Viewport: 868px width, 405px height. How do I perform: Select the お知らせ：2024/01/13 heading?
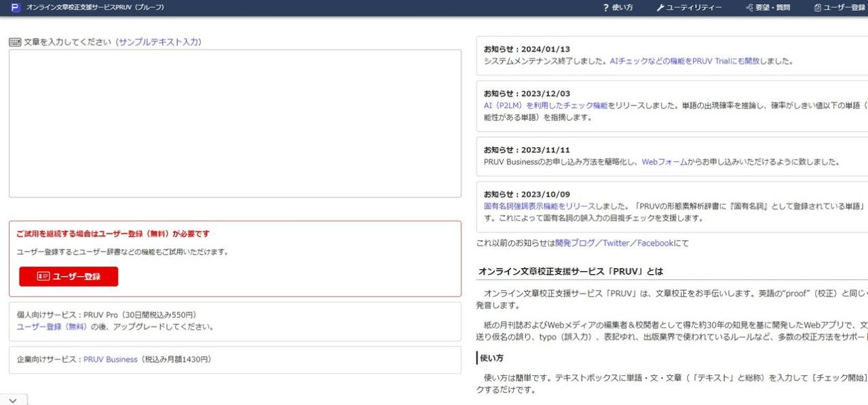(527, 50)
